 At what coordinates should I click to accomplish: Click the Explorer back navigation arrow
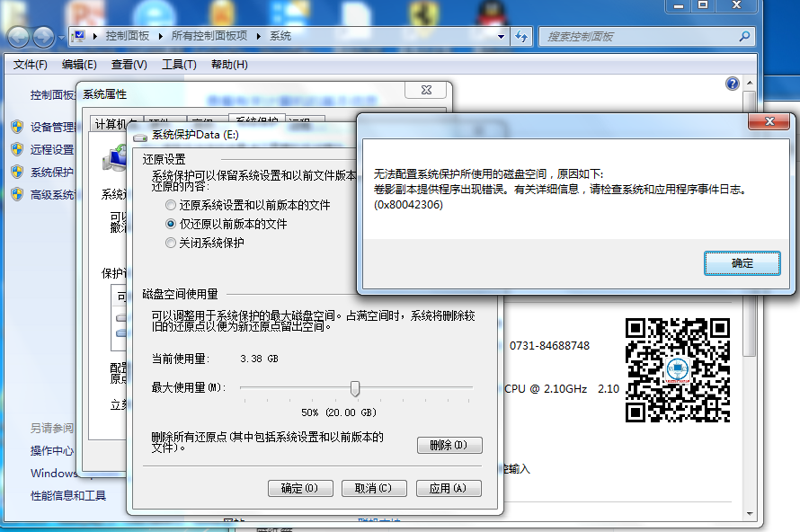(19, 37)
